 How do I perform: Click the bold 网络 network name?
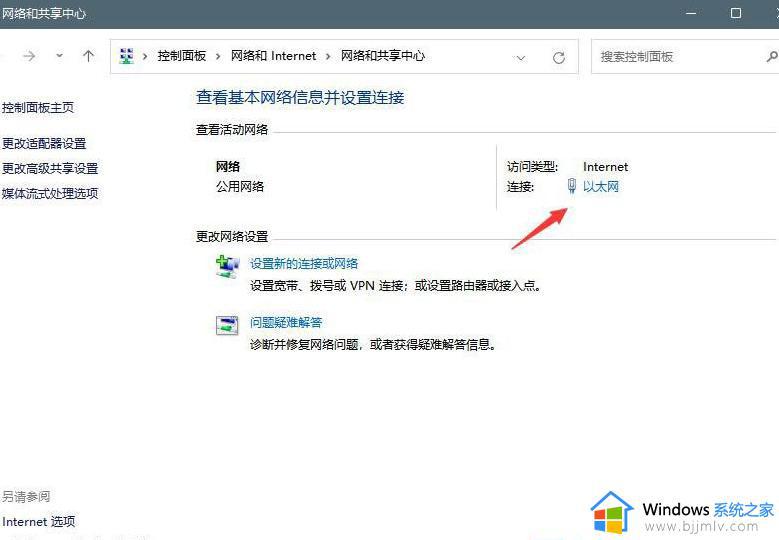coord(228,166)
